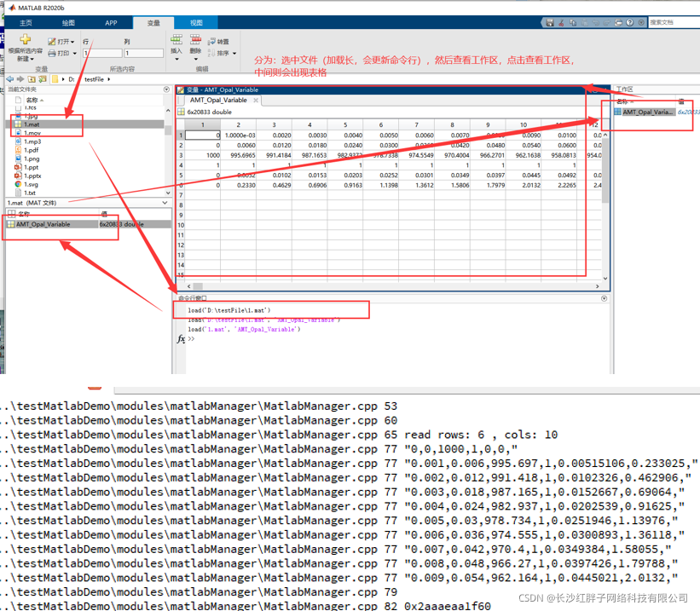This screenshot has width=700, height=611.
Task: Click the Redo arrow icon
Action: 607,22
